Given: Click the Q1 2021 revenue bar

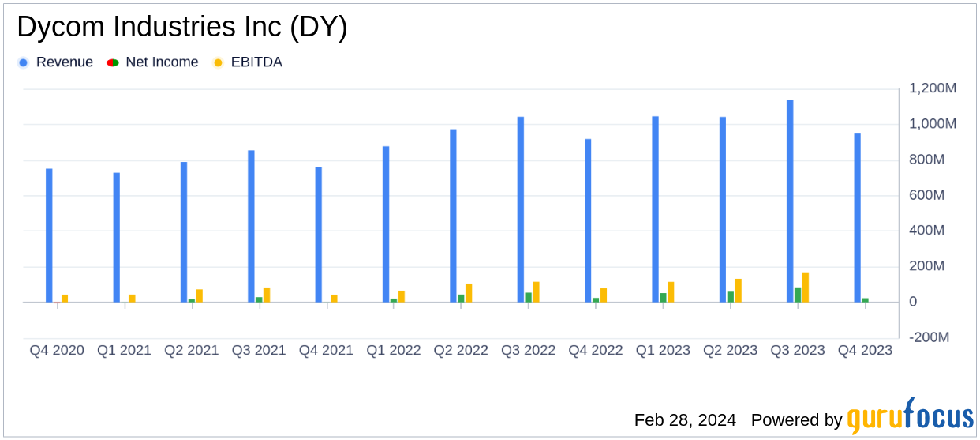Looking at the screenshot, I should click(117, 238).
